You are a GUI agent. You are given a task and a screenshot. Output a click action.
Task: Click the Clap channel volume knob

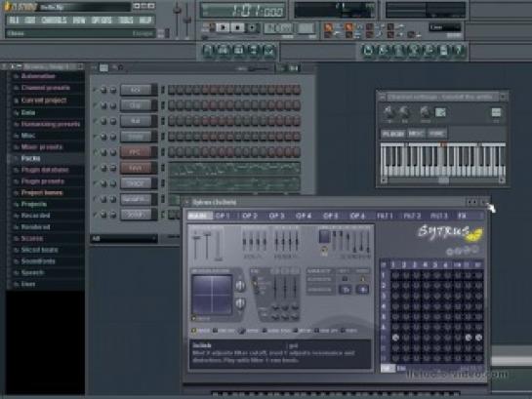112,105
